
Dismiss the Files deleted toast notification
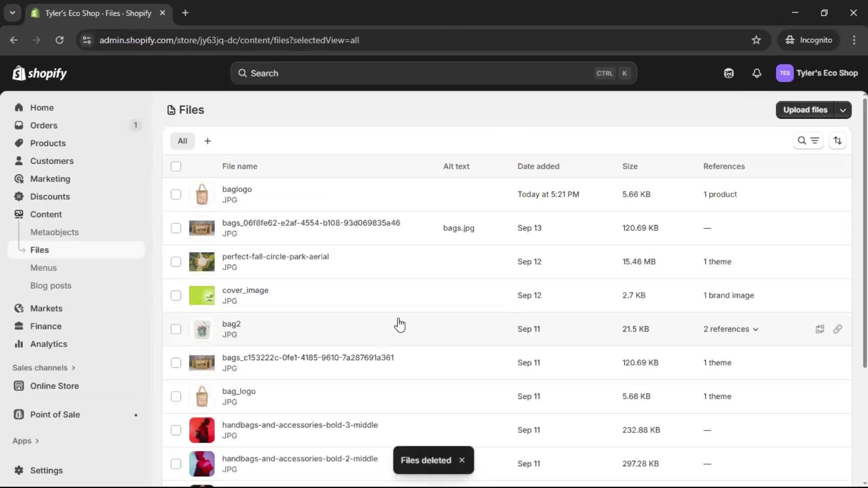(x=462, y=460)
